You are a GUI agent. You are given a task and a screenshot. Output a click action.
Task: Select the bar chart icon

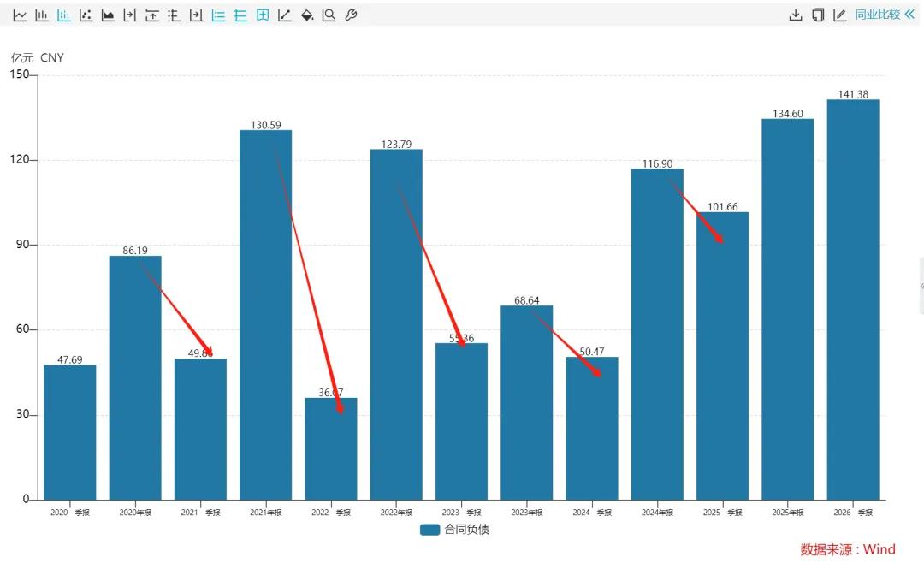tap(42, 15)
